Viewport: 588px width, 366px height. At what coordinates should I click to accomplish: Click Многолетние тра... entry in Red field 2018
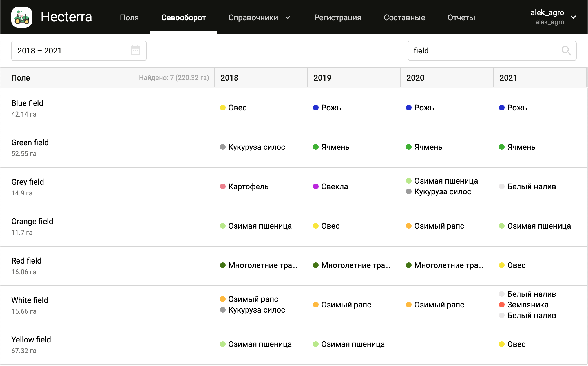click(x=262, y=265)
